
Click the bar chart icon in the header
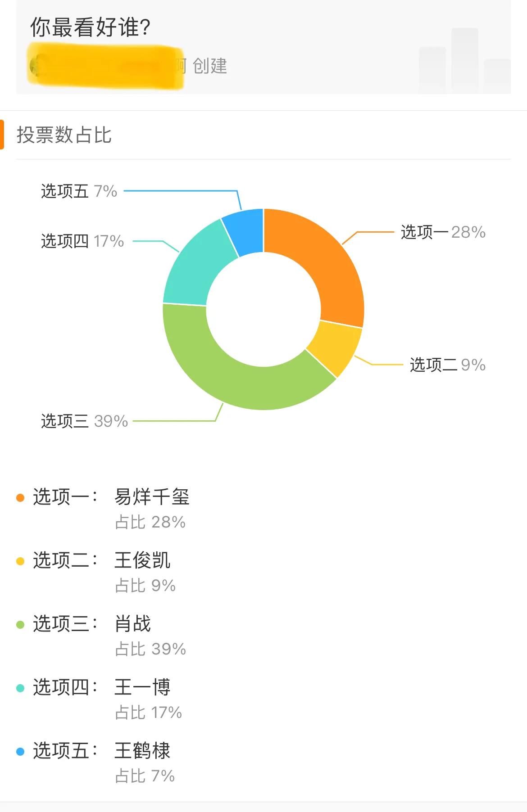[464, 59]
